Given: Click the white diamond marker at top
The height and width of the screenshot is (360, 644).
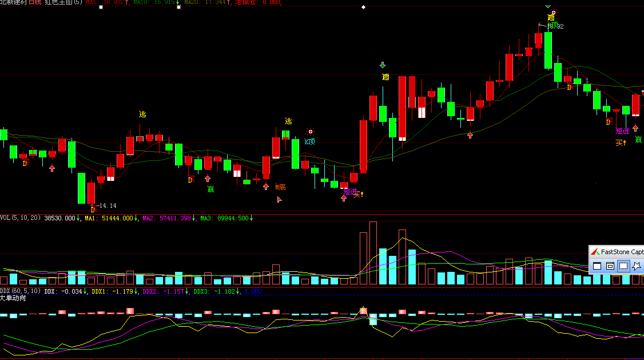Looking at the screenshot, I should [364, 7].
